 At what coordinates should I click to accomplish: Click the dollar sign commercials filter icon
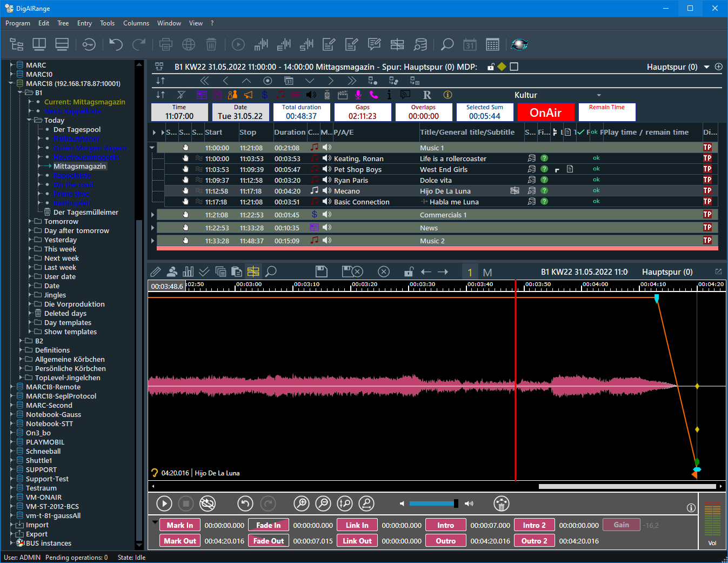[264, 95]
